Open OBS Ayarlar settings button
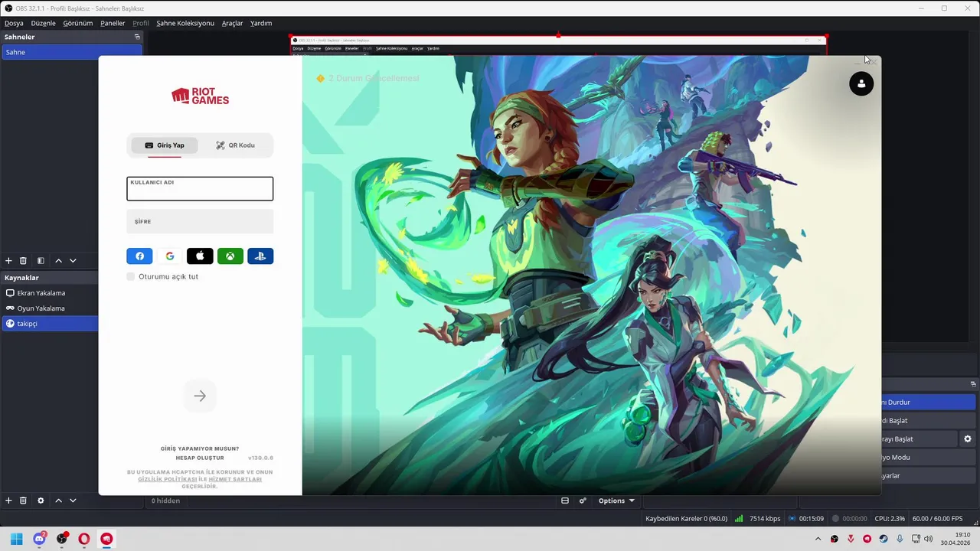The height and width of the screenshot is (551, 980). pos(929,476)
